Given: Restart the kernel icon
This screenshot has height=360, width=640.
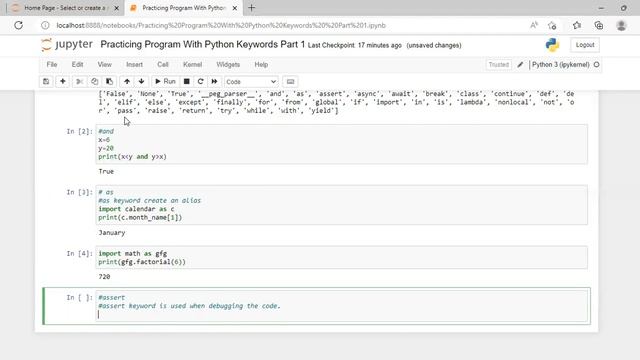Looking at the screenshot, I should (x=200, y=82).
